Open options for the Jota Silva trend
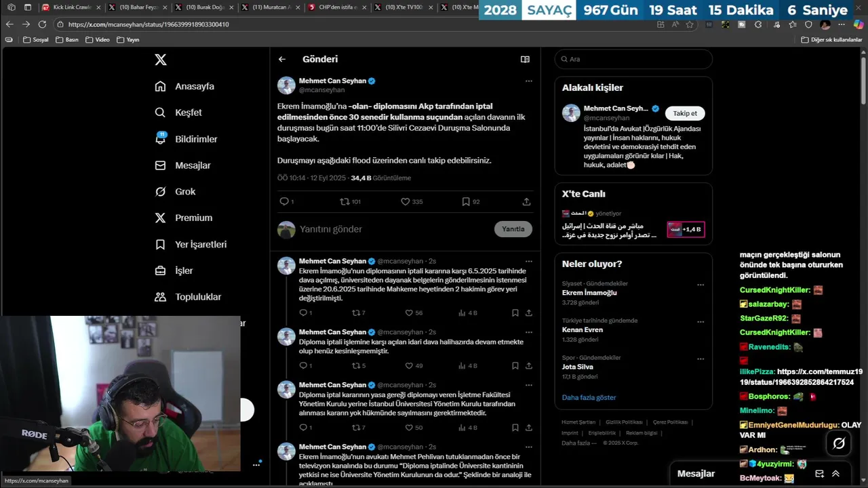The width and height of the screenshot is (868, 488). (x=701, y=359)
